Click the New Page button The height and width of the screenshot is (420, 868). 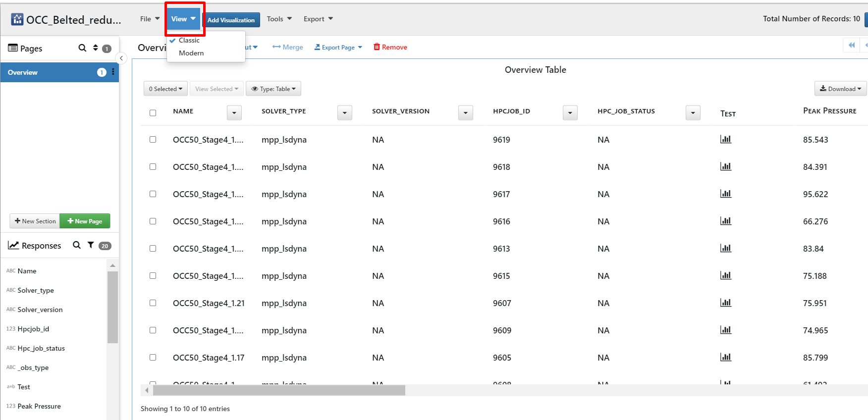click(85, 221)
